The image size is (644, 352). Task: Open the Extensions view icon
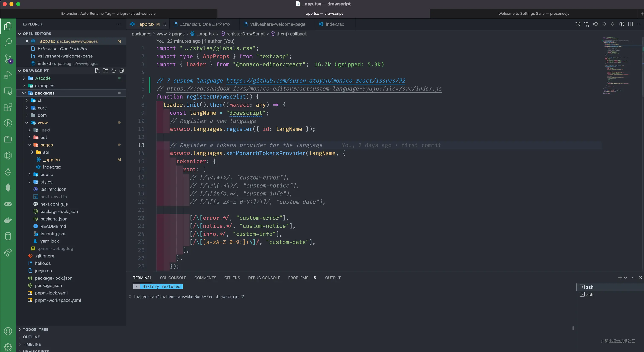pyautogui.click(x=8, y=107)
